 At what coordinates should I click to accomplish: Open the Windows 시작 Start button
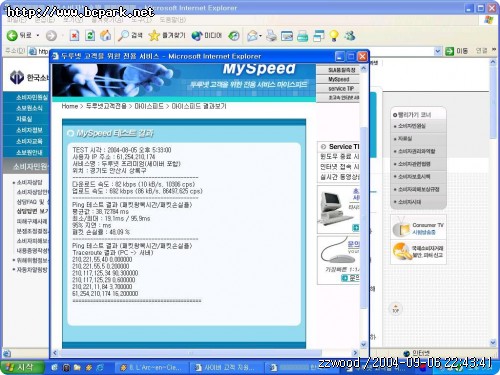click(22, 367)
